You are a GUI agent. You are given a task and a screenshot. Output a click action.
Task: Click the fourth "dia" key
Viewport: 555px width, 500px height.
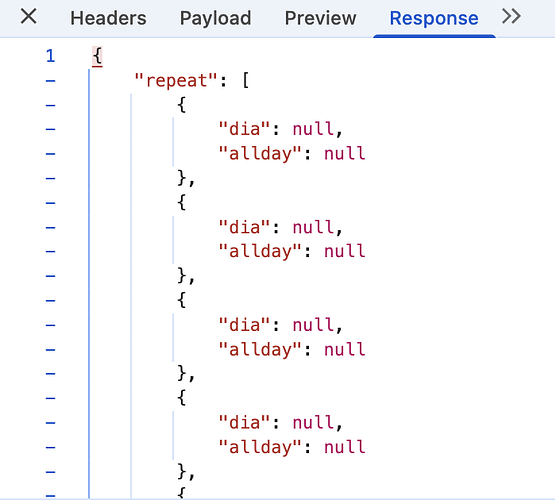click(x=244, y=423)
